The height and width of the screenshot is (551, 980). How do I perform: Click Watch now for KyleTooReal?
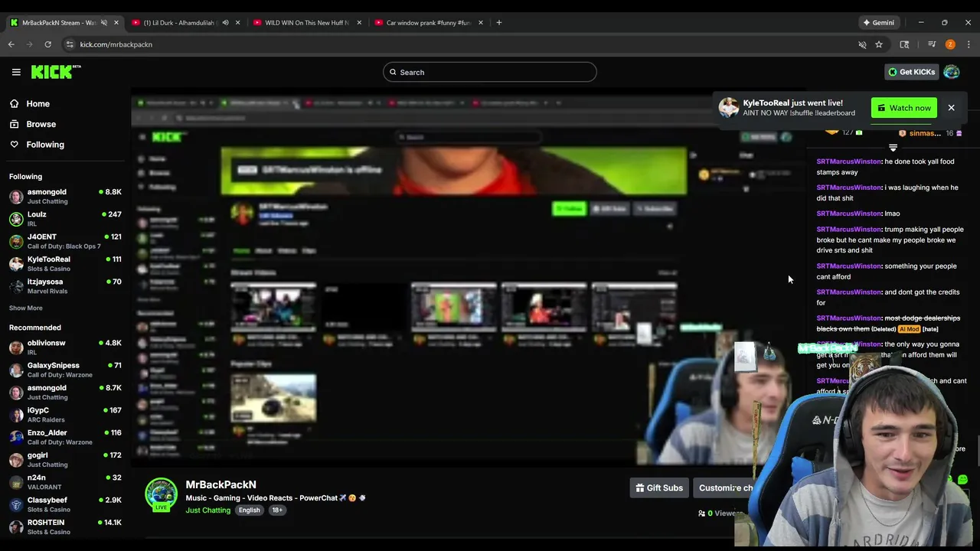tap(903, 108)
